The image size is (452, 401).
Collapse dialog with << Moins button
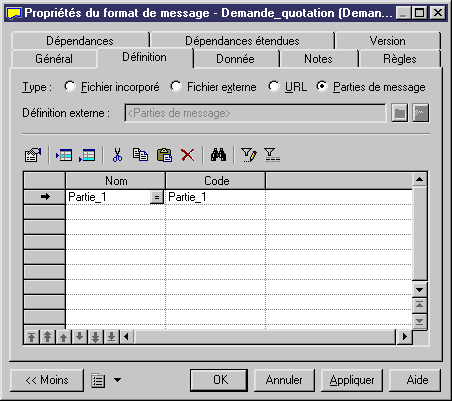pyautogui.click(x=47, y=380)
